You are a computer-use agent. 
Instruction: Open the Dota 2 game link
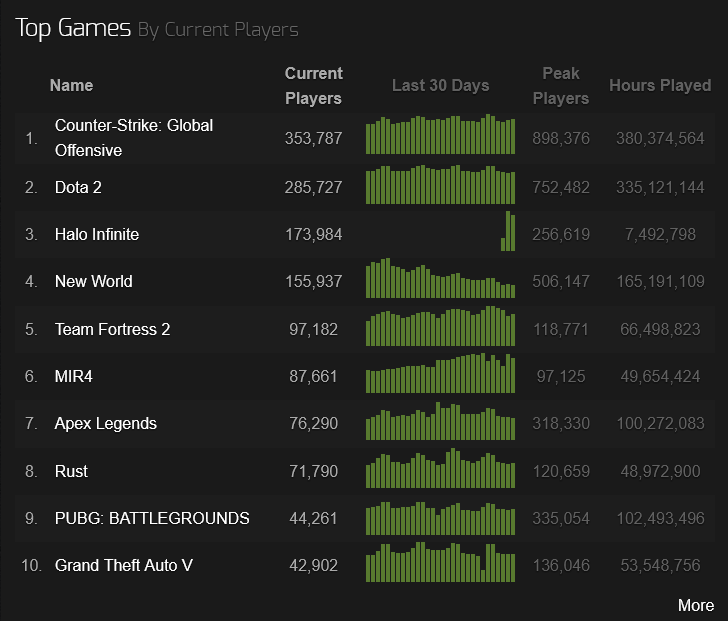(78, 187)
